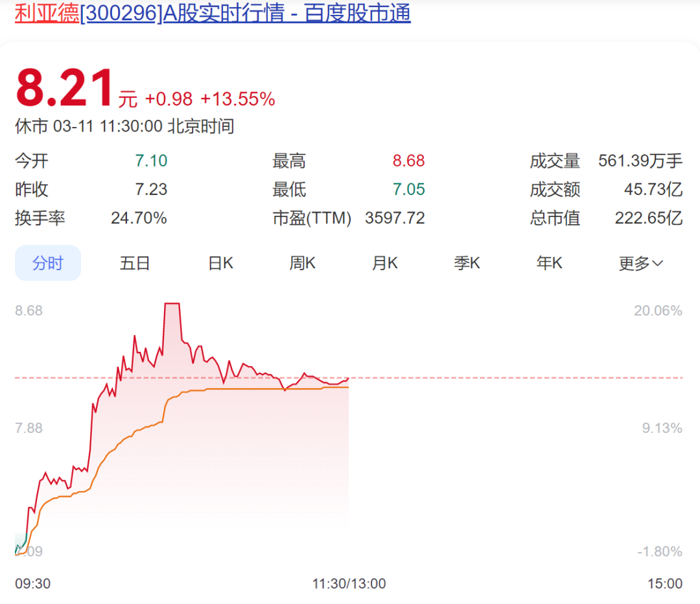Click the current price 8.21

65,88
